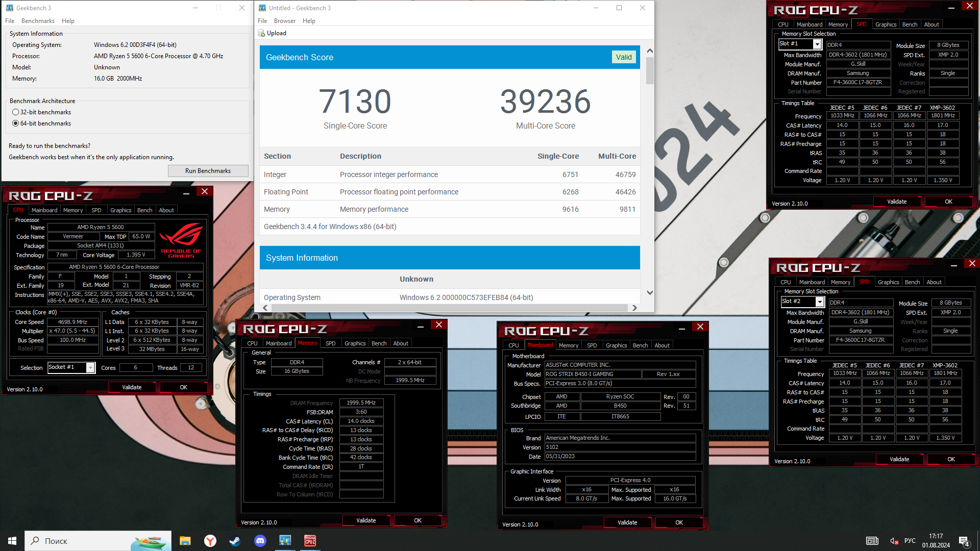Click scroll up arrow in Geekbench results
This screenshot has width=980, height=551.
650,51
